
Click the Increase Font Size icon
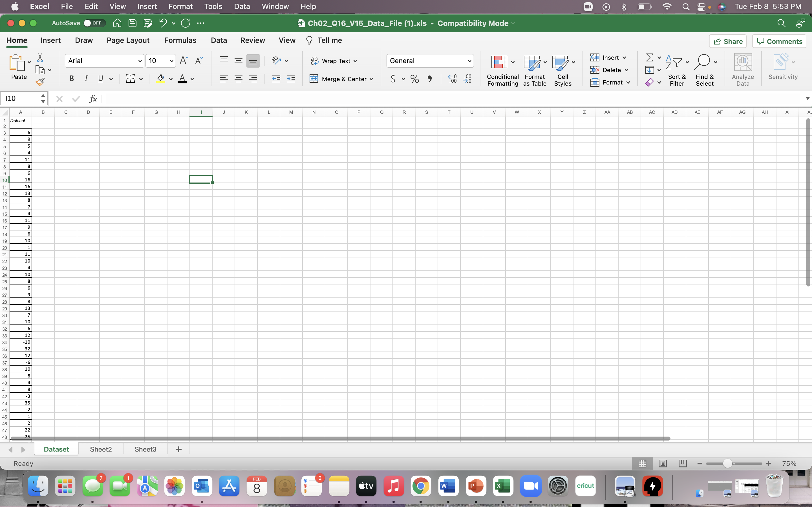pyautogui.click(x=184, y=61)
